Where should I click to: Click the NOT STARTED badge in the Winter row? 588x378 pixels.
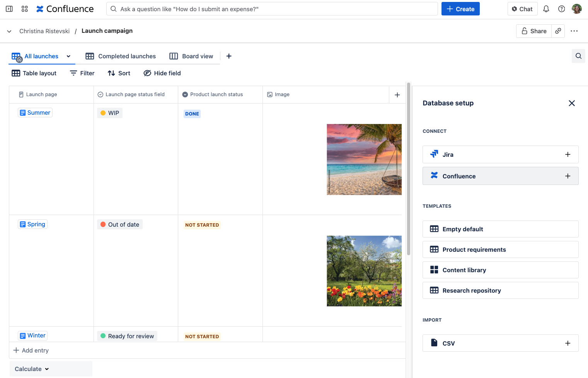202,336
